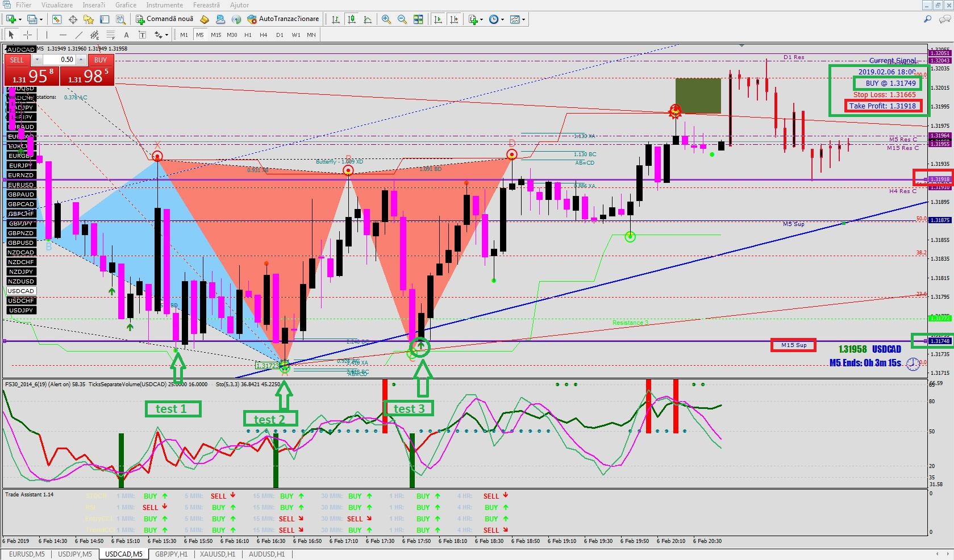Zoom in on the chart
Screen dimensions: 954x560
click(x=386, y=19)
